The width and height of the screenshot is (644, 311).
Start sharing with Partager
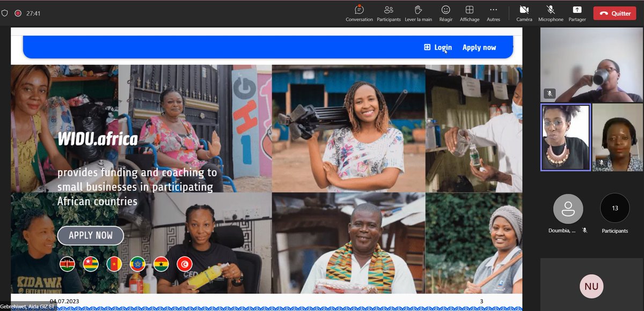pos(577,13)
